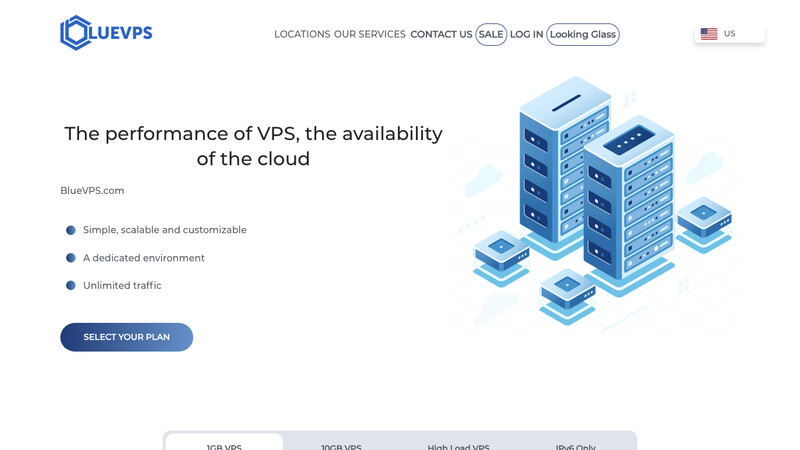Open the IPv6 Only tab
This screenshot has height=450, width=800.
[576, 445]
